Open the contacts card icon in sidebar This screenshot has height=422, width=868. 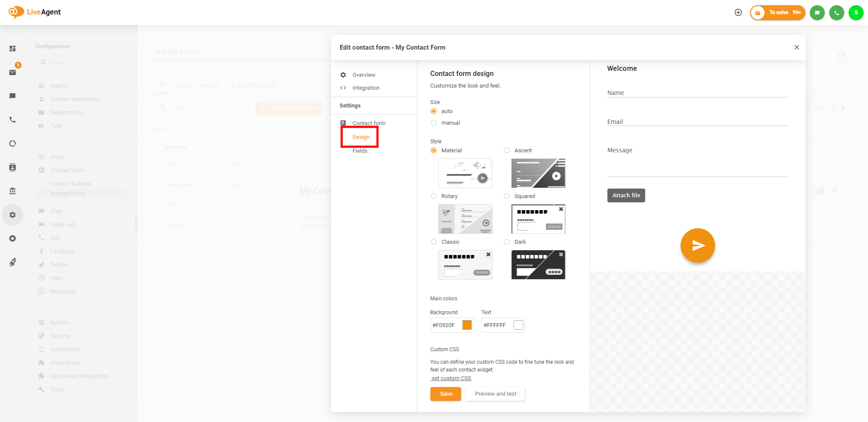[13, 167]
